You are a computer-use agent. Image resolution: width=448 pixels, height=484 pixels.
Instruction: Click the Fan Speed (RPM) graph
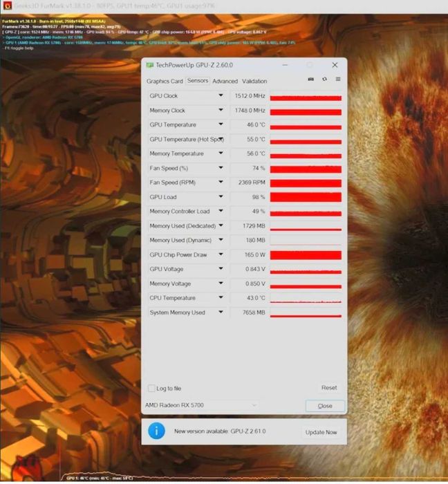pos(306,183)
